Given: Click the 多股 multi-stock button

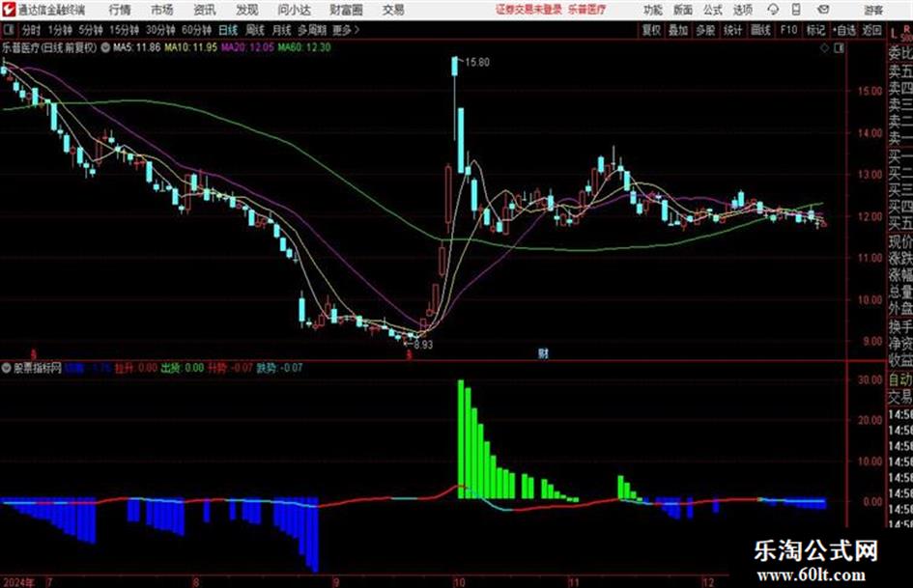Looking at the screenshot, I should pyautogui.click(x=705, y=30).
